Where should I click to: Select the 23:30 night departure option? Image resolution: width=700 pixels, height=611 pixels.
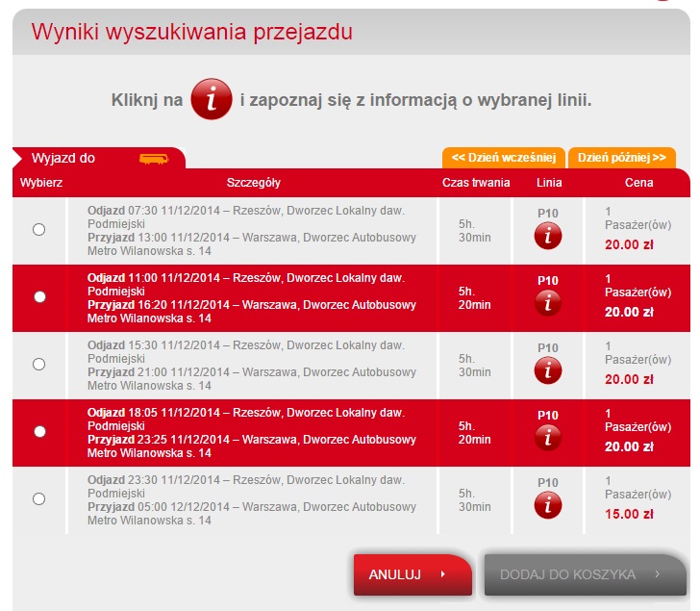39,499
